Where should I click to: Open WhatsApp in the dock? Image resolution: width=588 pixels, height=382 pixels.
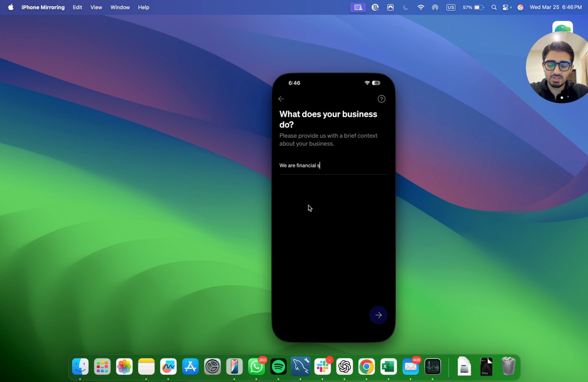click(256, 367)
